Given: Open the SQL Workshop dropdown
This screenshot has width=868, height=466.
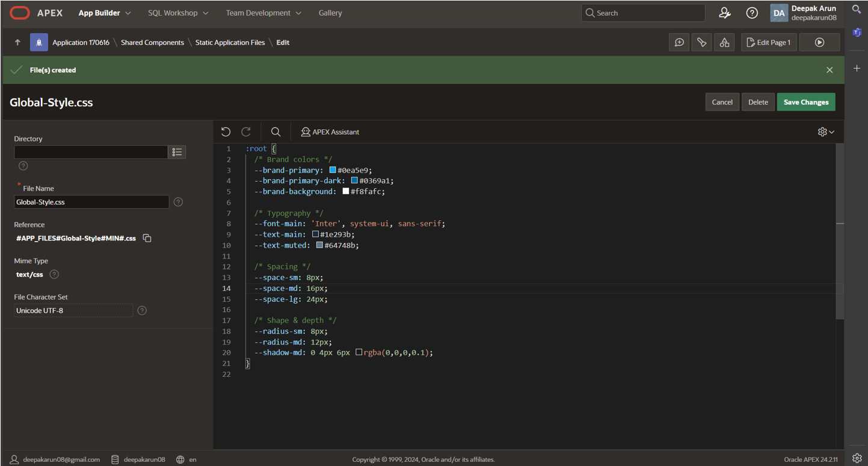Looking at the screenshot, I should (178, 13).
